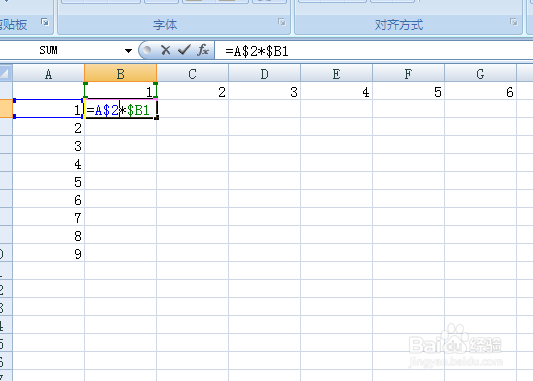Viewport: 533px width, 381px height.
Task: Select column F header
Action: pyautogui.click(x=409, y=73)
